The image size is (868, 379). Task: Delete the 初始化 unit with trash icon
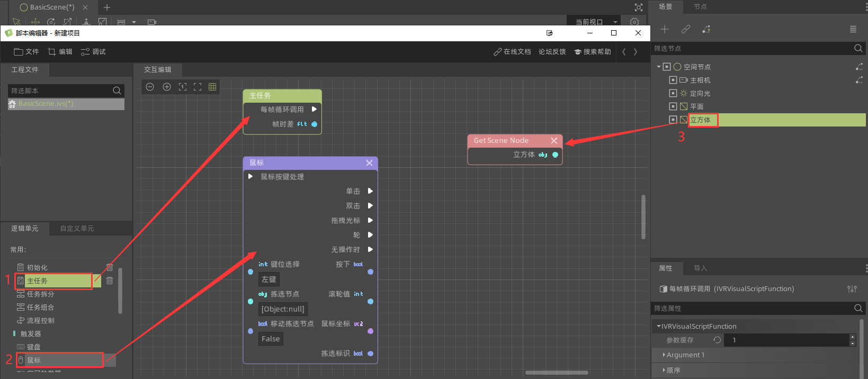pos(110,267)
